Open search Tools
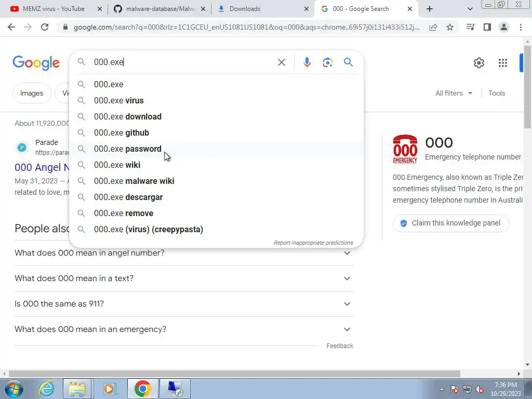 point(497,93)
